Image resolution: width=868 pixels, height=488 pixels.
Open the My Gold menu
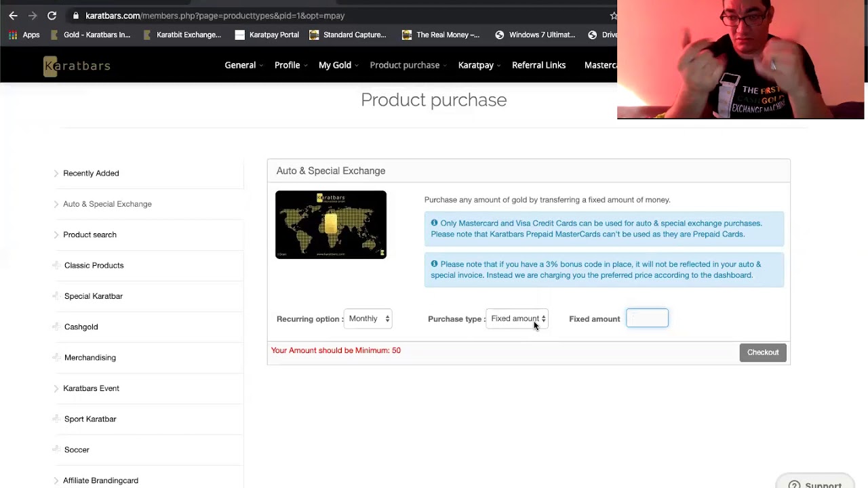(x=338, y=65)
